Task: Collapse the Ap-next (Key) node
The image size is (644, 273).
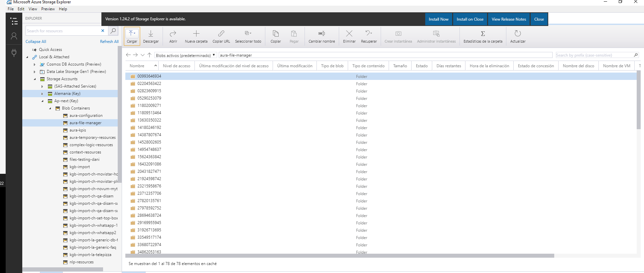Action: coord(42,101)
